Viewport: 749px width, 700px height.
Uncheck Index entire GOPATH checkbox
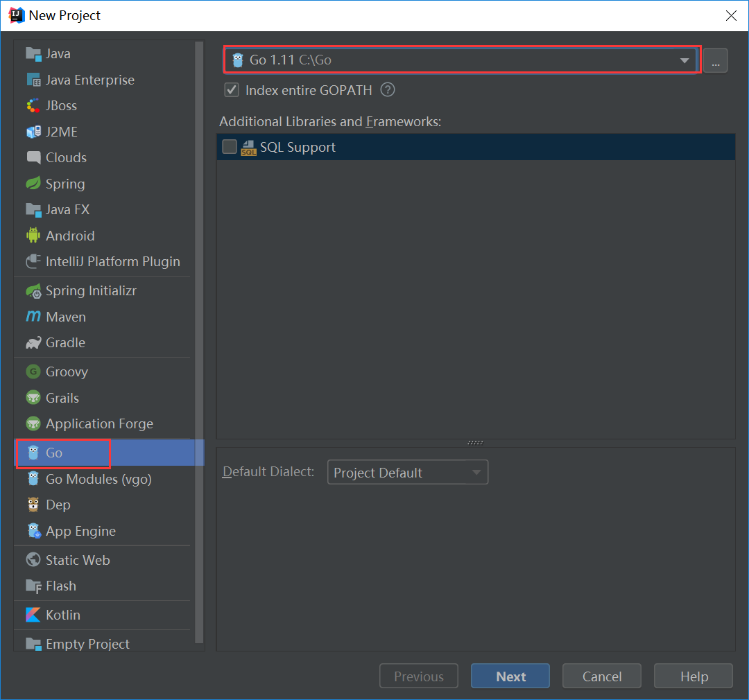point(232,90)
